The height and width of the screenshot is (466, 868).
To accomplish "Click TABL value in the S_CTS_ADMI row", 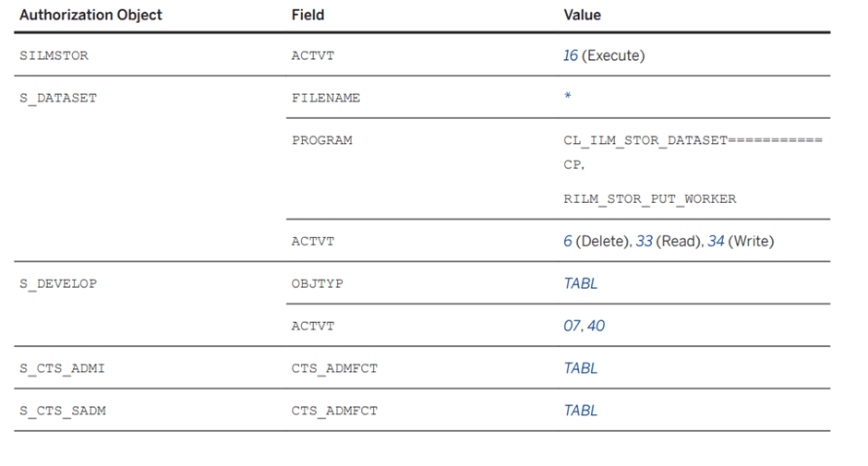I will click(x=581, y=368).
